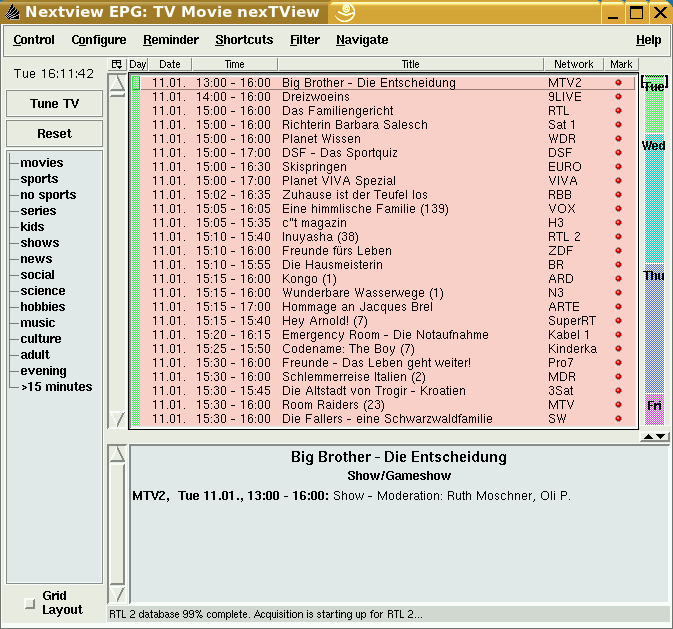Click the up arrow of the description scrollbar
This screenshot has height=629, width=673.
(118, 455)
